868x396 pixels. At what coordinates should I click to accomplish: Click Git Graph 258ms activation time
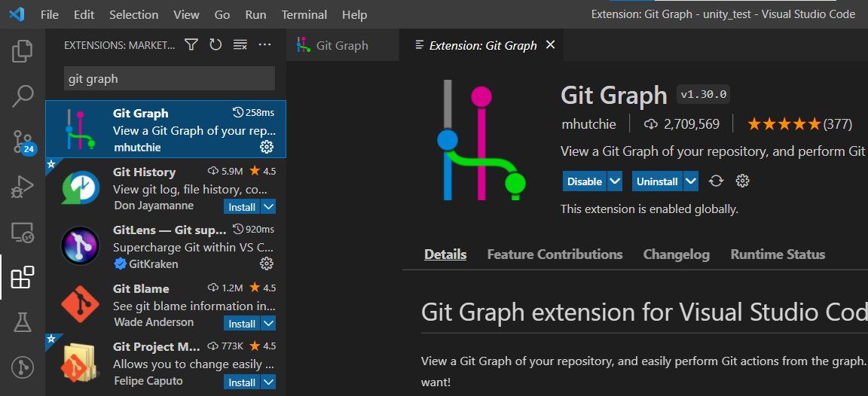(254, 113)
